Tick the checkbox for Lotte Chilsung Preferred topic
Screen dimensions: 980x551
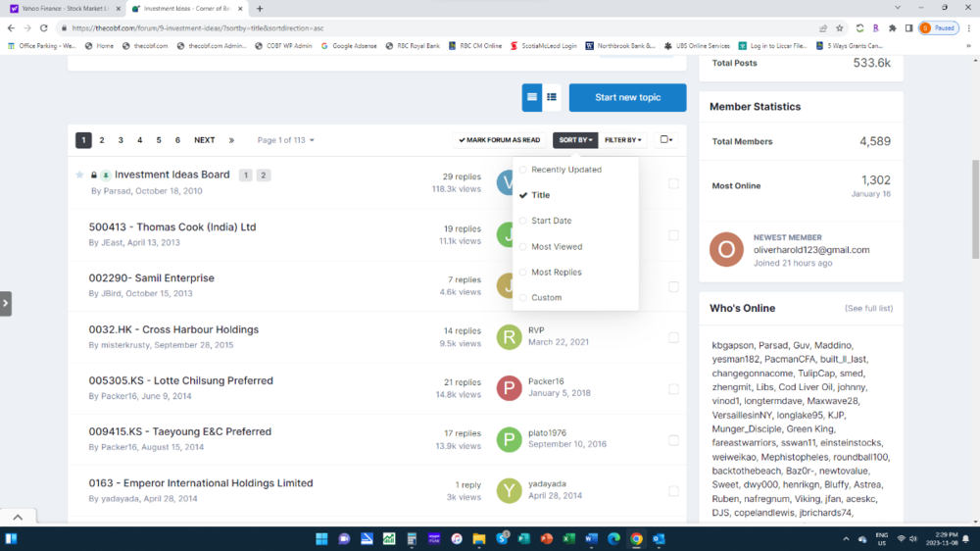pos(673,389)
